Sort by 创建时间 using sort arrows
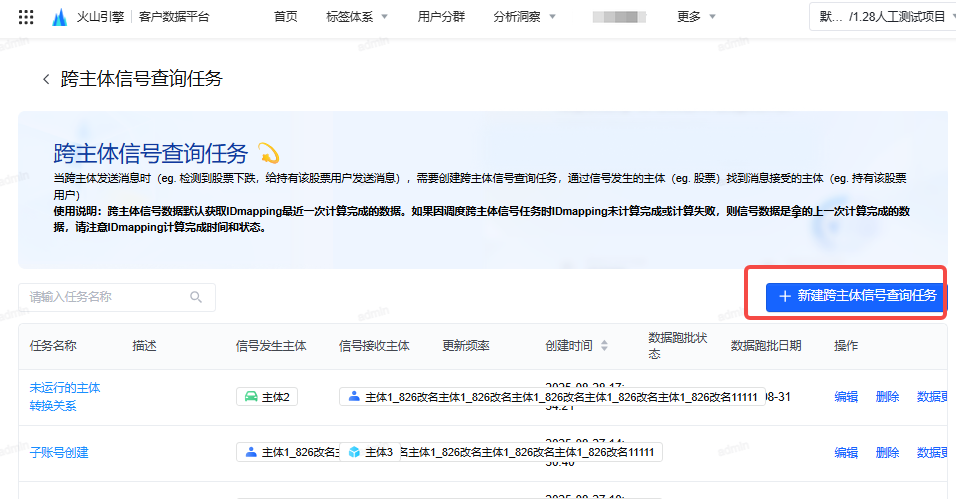This screenshot has height=499, width=956. pos(604,346)
